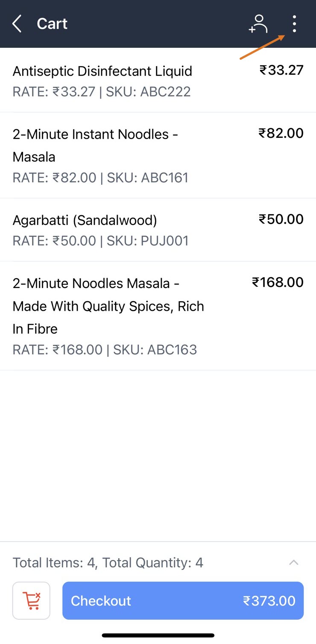The width and height of the screenshot is (316, 644).
Task: Click the SKU: PUJ001 rate line
Action: (x=100, y=241)
